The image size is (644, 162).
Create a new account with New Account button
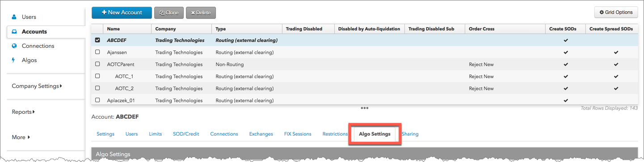click(122, 12)
